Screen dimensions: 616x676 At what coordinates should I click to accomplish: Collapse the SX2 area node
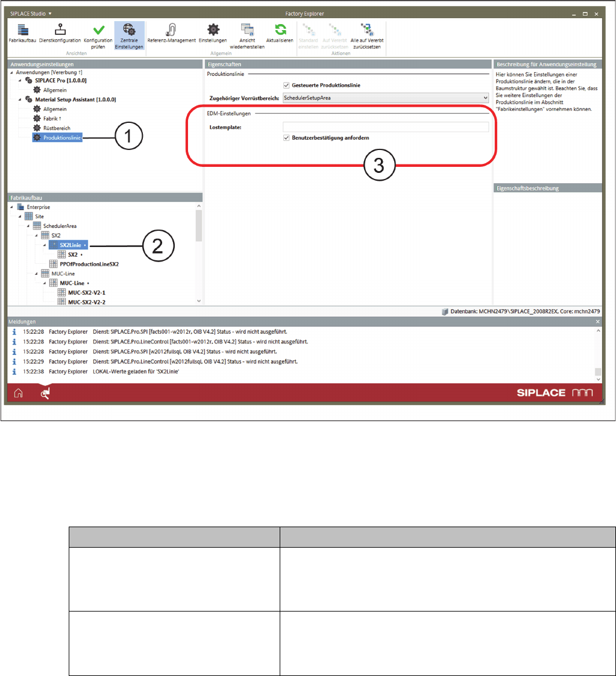pos(36,236)
